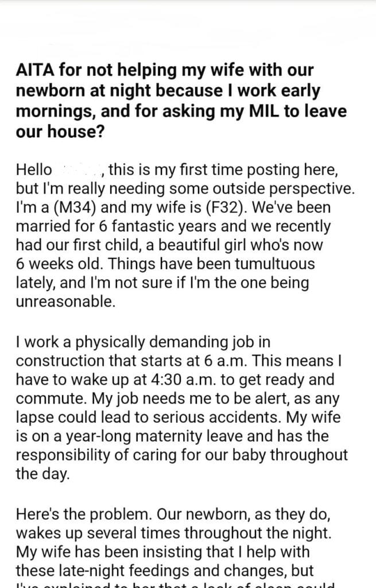Click the word unreasonable ending the first paragraph
The height and width of the screenshot is (588, 376).
[x=65, y=302]
